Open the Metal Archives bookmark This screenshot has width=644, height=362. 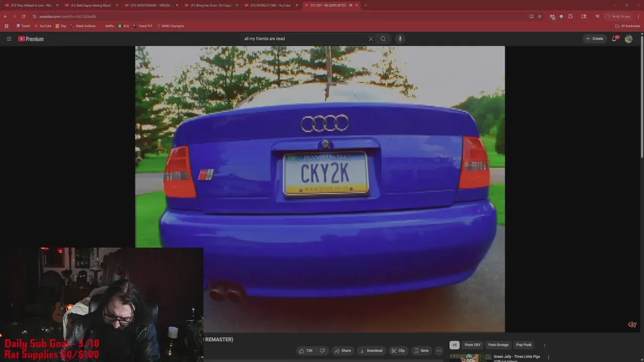83,26
